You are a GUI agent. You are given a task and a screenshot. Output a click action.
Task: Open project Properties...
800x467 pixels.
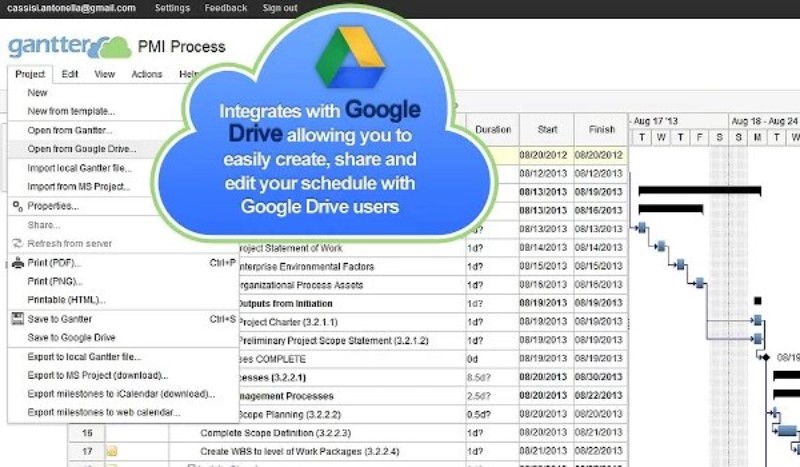(x=53, y=206)
